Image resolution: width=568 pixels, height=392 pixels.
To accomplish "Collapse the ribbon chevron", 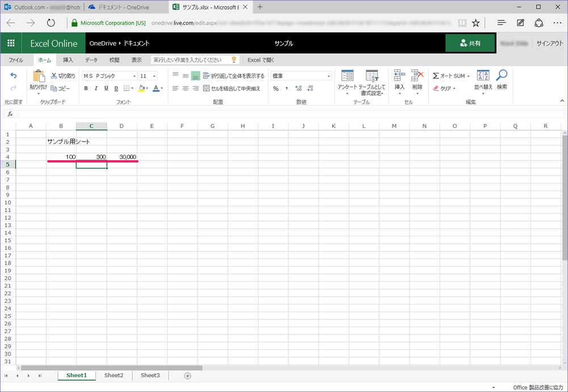I will [562, 101].
